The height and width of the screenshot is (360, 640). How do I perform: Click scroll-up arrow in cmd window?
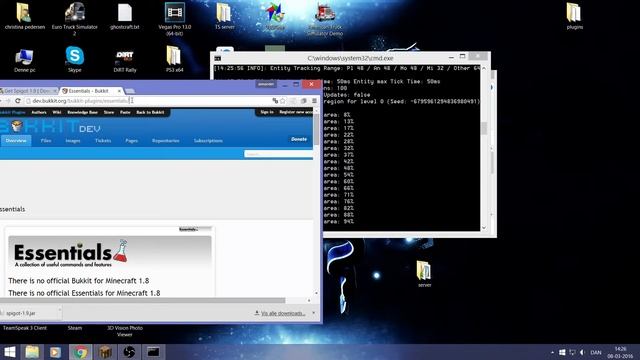tap(484, 69)
